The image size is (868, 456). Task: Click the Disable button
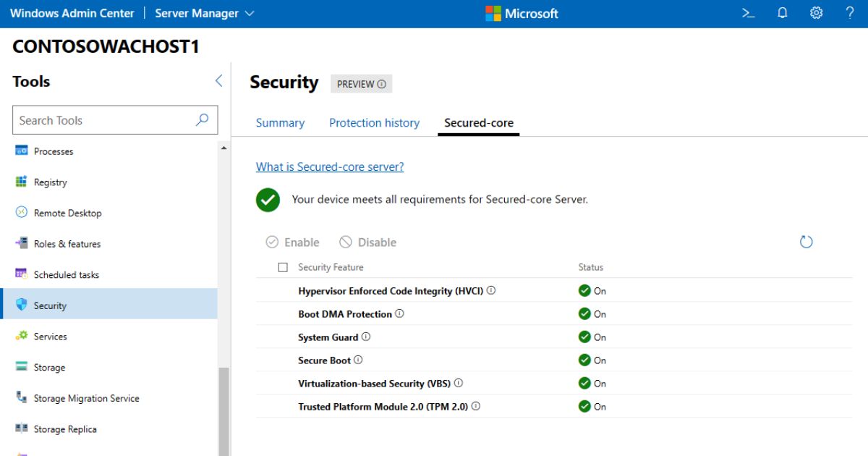368,242
